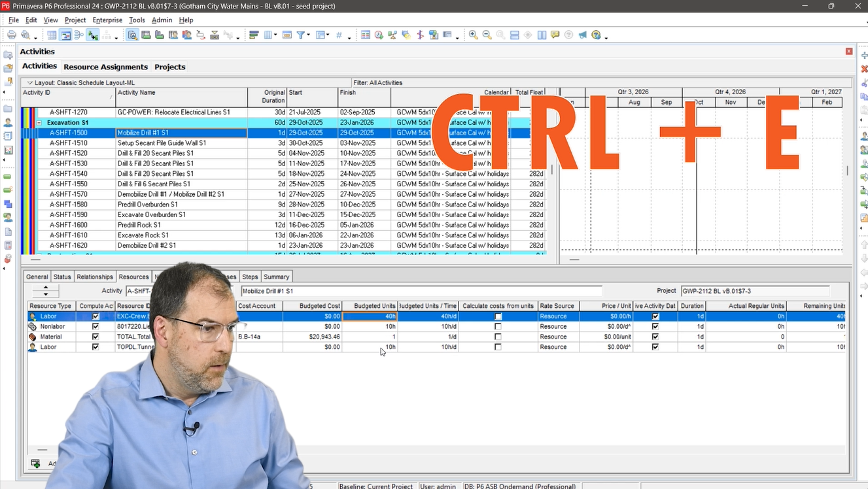Click the Zoom Out magnifier icon
The width and height of the screenshot is (868, 489).
click(487, 35)
